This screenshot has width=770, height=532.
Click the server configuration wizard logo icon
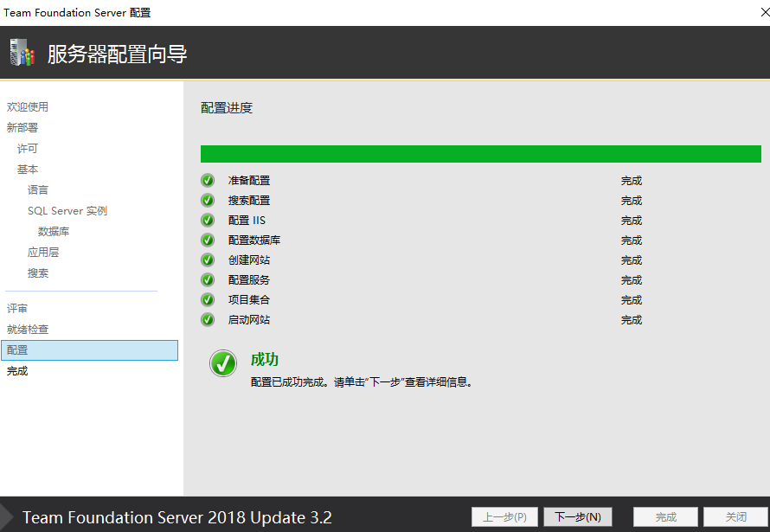click(x=22, y=53)
